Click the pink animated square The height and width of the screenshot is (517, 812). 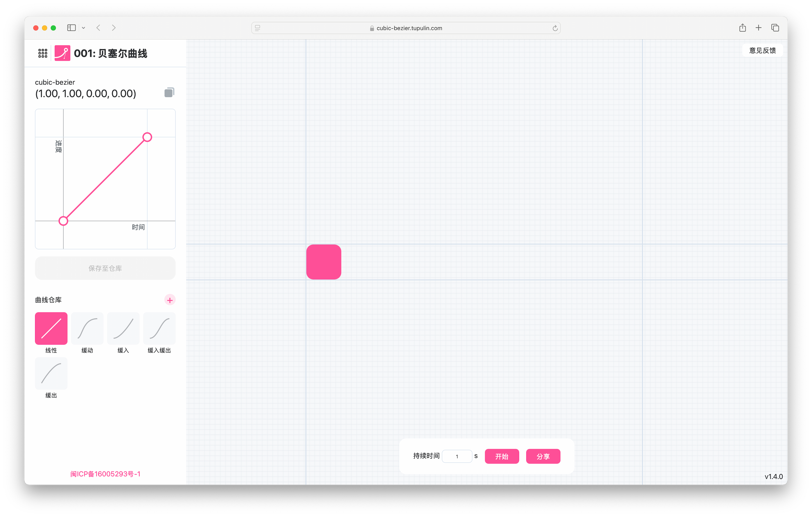[x=324, y=262]
